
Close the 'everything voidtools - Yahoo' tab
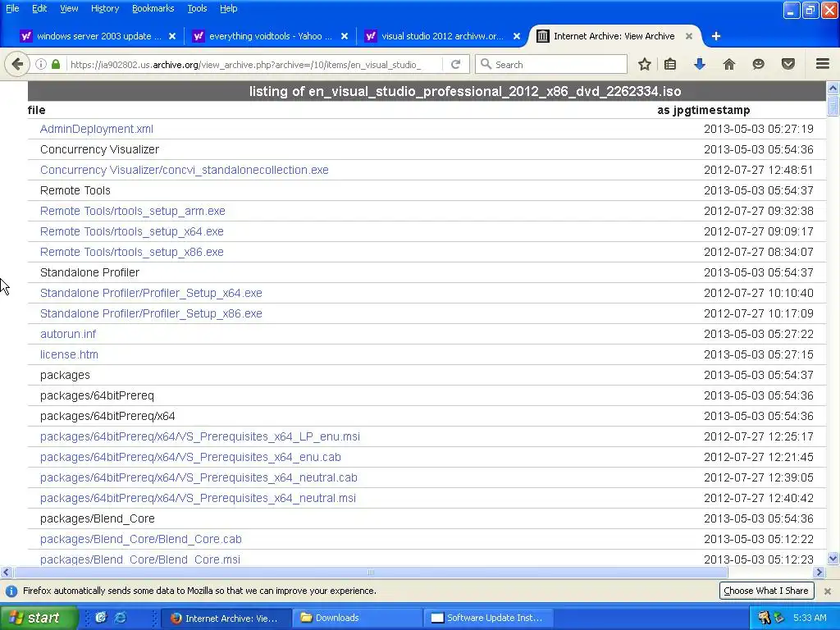pyautogui.click(x=345, y=36)
